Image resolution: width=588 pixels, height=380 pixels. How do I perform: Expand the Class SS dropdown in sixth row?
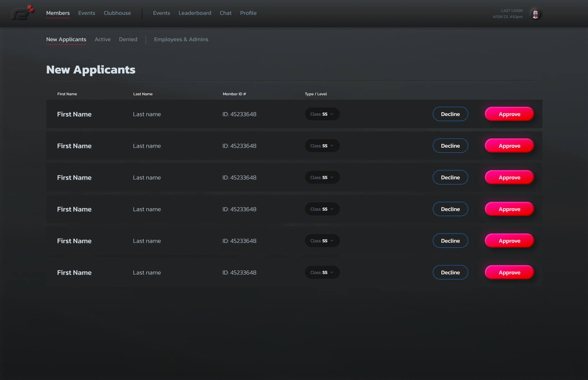click(x=322, y=272)
